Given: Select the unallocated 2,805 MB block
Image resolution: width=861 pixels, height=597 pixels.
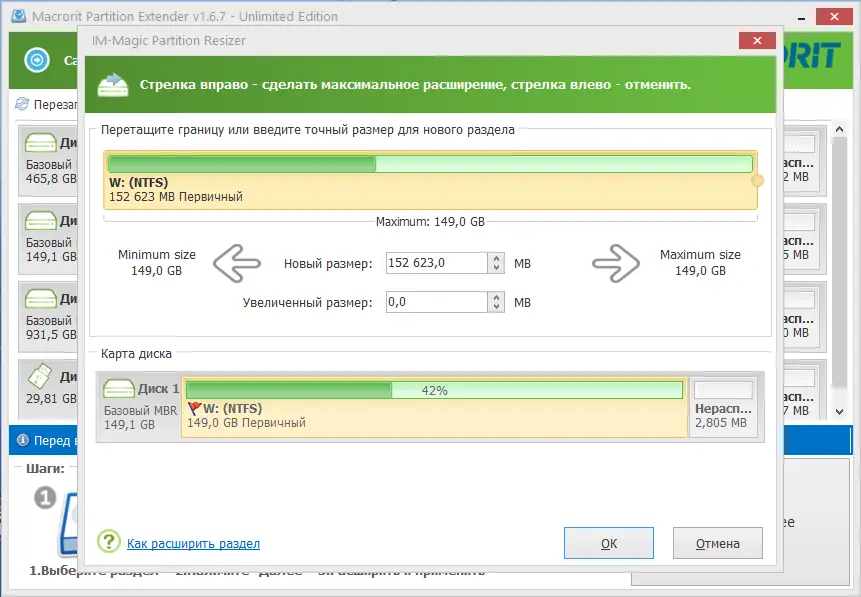Looking at the screenshot, I should [723, 408].
